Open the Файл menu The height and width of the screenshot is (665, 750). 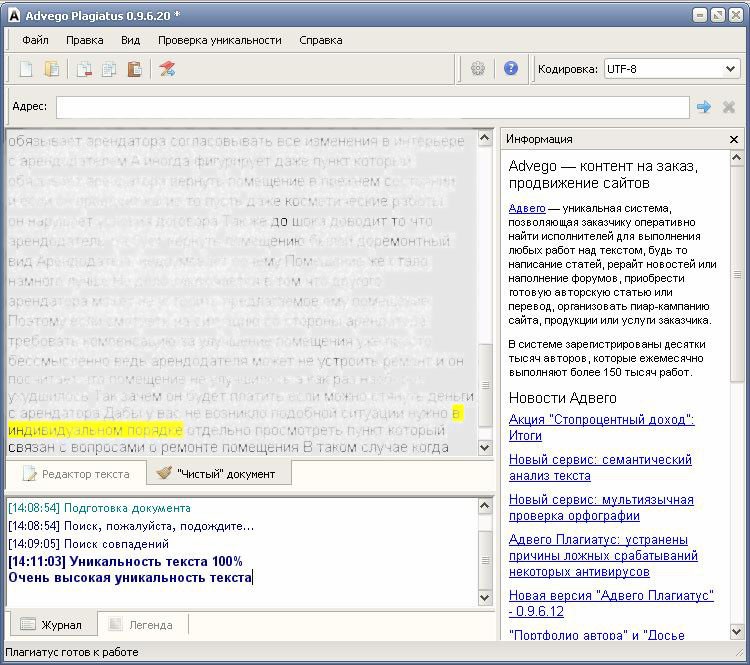point(35,40)
